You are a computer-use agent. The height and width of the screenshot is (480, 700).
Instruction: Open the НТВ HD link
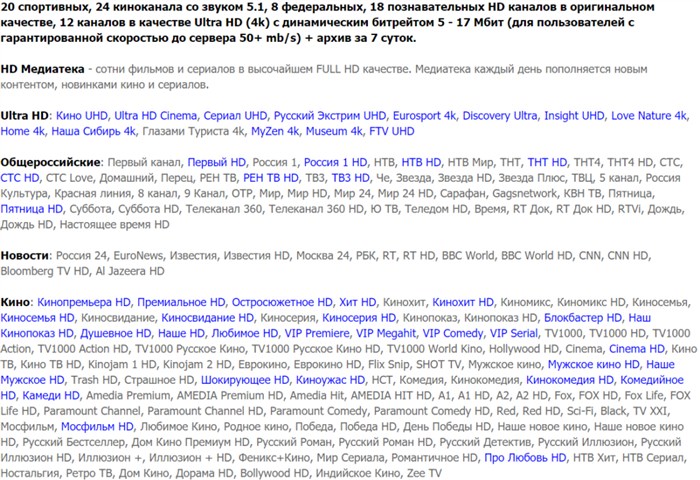point(421,163)
